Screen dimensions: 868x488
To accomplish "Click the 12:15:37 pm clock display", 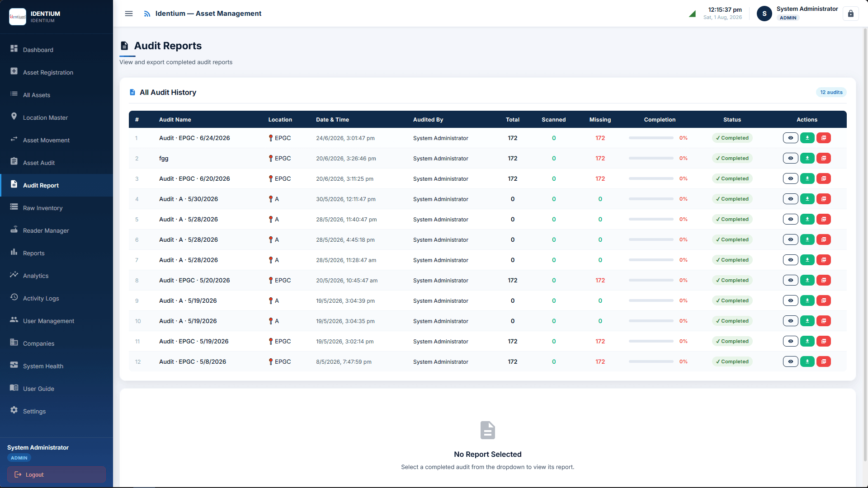I will (725, 9).
